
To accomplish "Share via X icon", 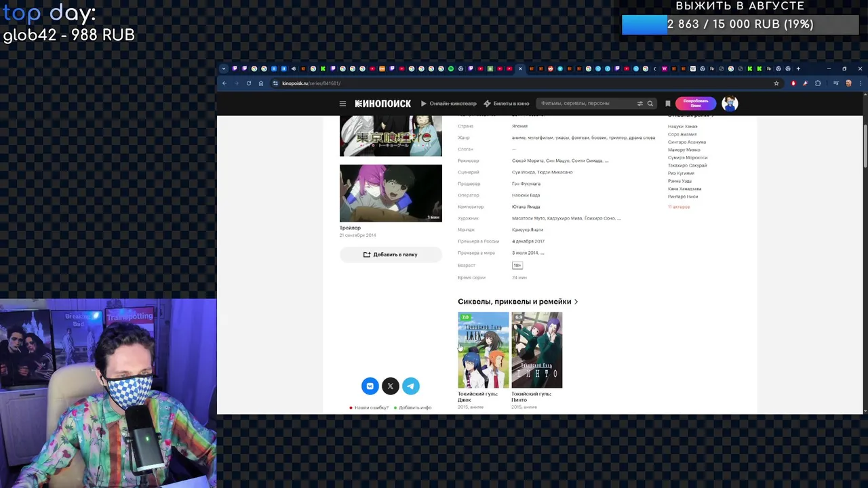I will (x=390, y=386).
